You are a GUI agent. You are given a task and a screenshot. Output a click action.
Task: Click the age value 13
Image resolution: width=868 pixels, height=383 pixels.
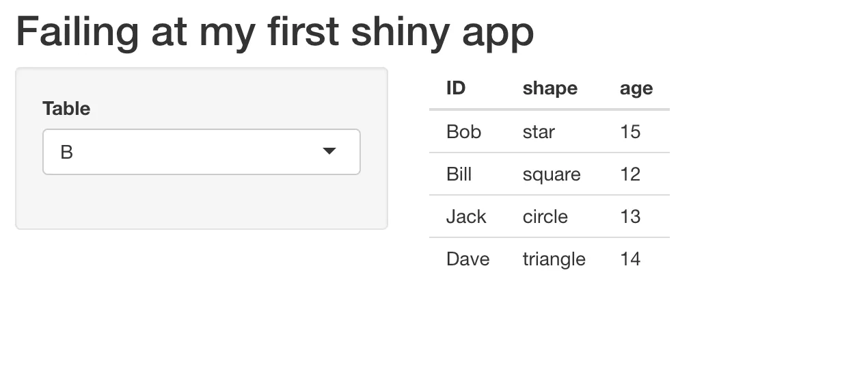click(629, 216)
